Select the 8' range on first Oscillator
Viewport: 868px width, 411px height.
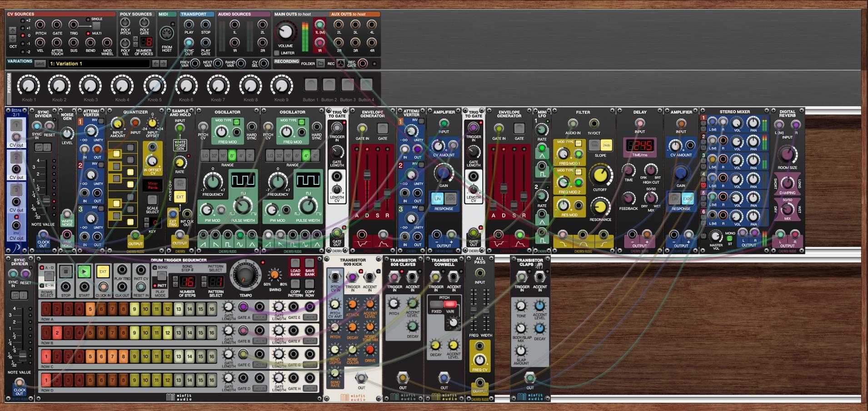coord(232,155)
